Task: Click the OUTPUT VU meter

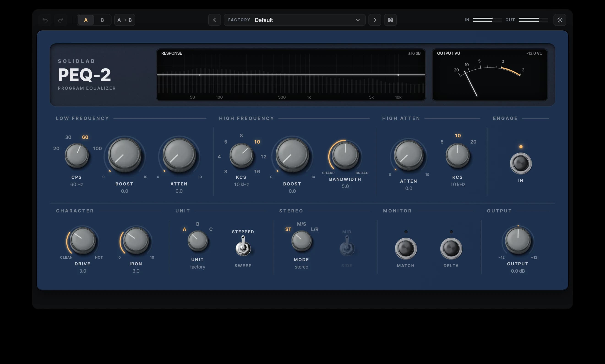Action: (490, 75)
